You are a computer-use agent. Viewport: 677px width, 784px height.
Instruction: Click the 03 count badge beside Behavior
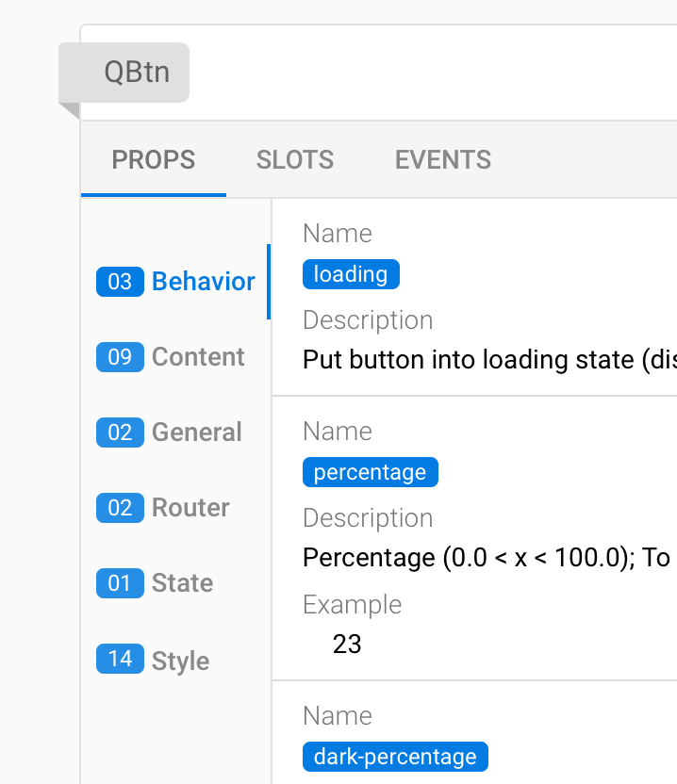120,281
